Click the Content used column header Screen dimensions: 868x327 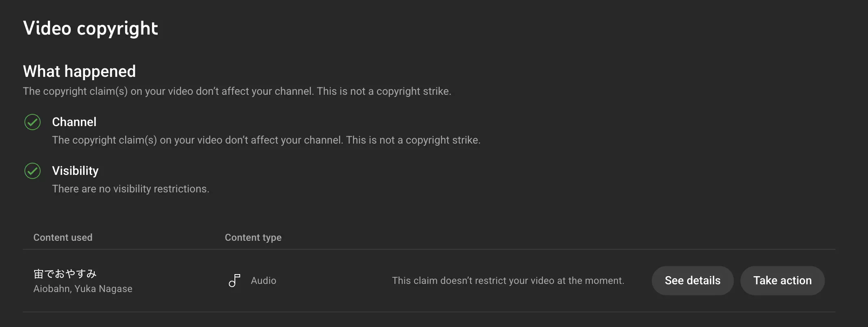63,238
